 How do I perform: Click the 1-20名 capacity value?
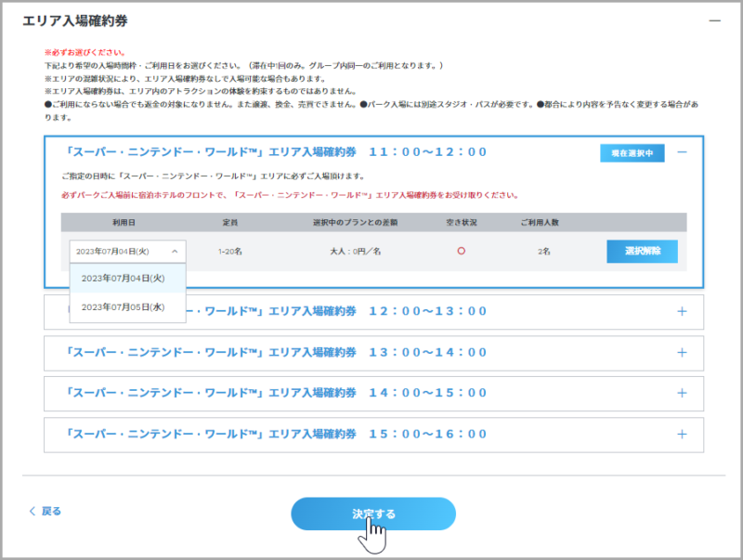230,252
